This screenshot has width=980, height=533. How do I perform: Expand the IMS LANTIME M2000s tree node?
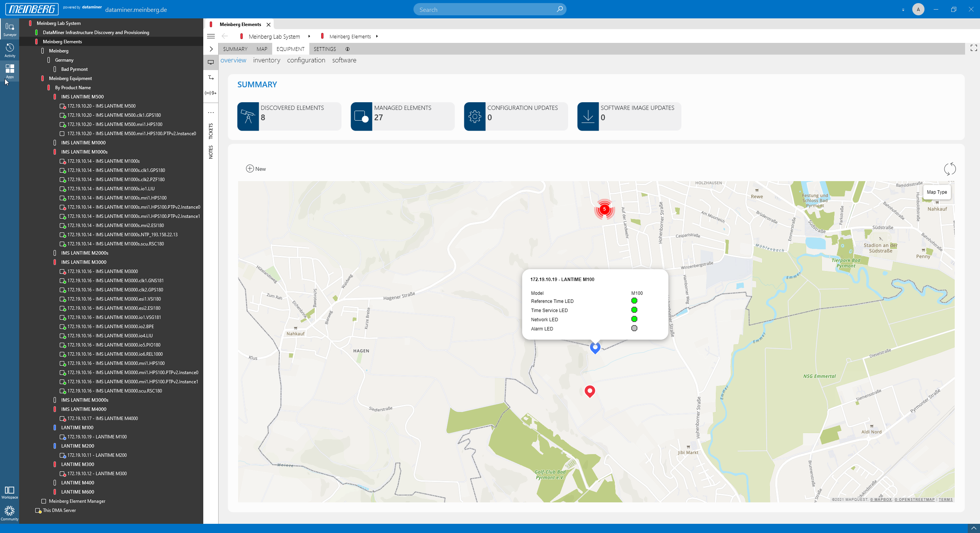point(55,253)
